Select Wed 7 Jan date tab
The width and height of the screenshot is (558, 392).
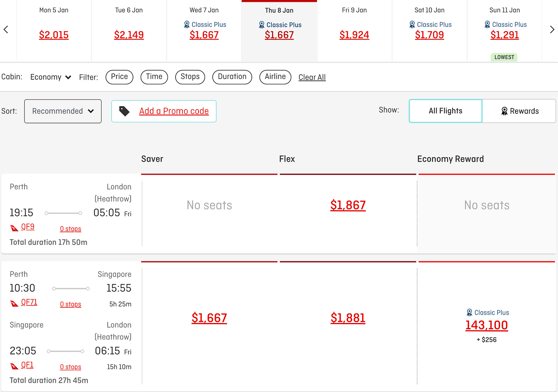(204, 31)
